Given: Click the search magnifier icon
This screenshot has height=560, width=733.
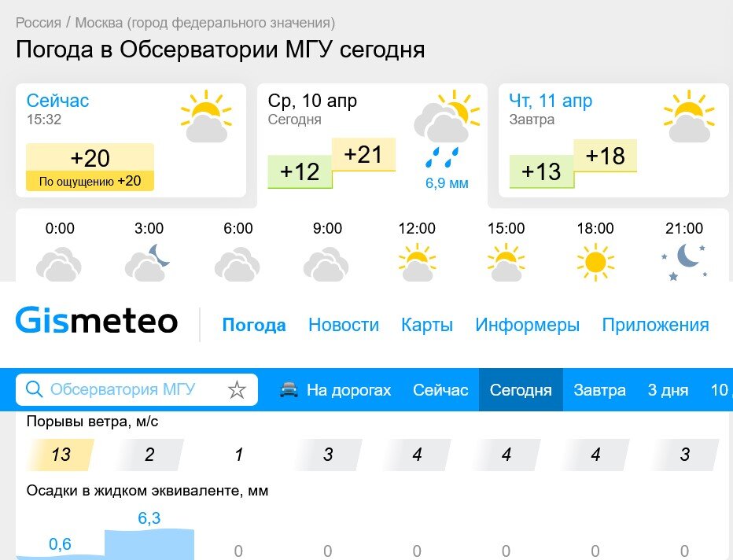Looking at the screenshot, I should coord(34,389).
